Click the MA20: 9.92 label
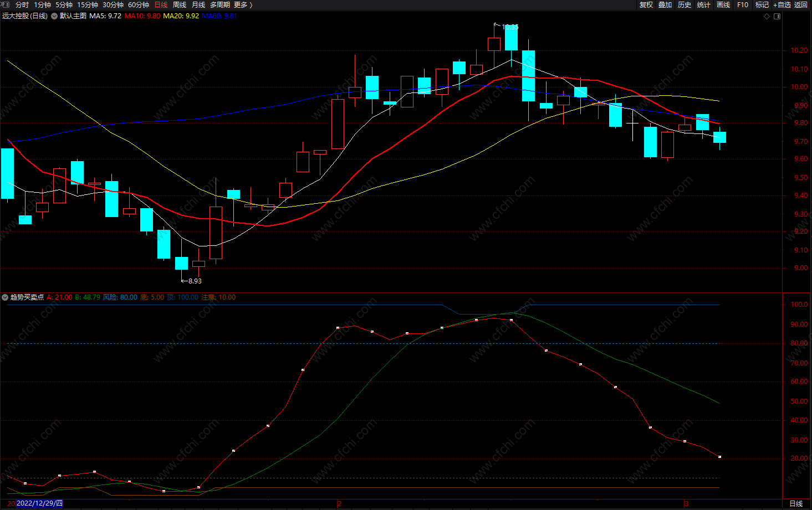Viewport: 812px width, 510px height. coord(181,16)
